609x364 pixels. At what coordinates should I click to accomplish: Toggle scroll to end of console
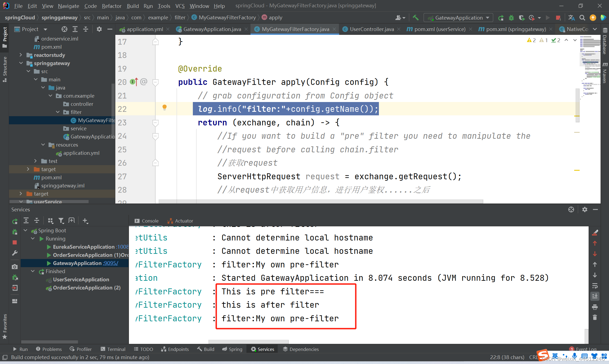coord(595,296)
